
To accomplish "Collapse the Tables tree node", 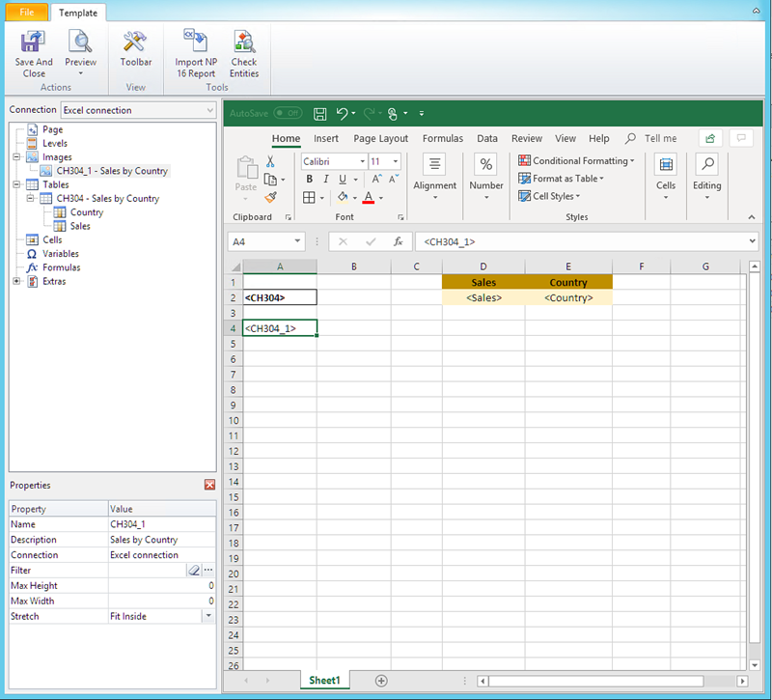I will tap(18, 183).
